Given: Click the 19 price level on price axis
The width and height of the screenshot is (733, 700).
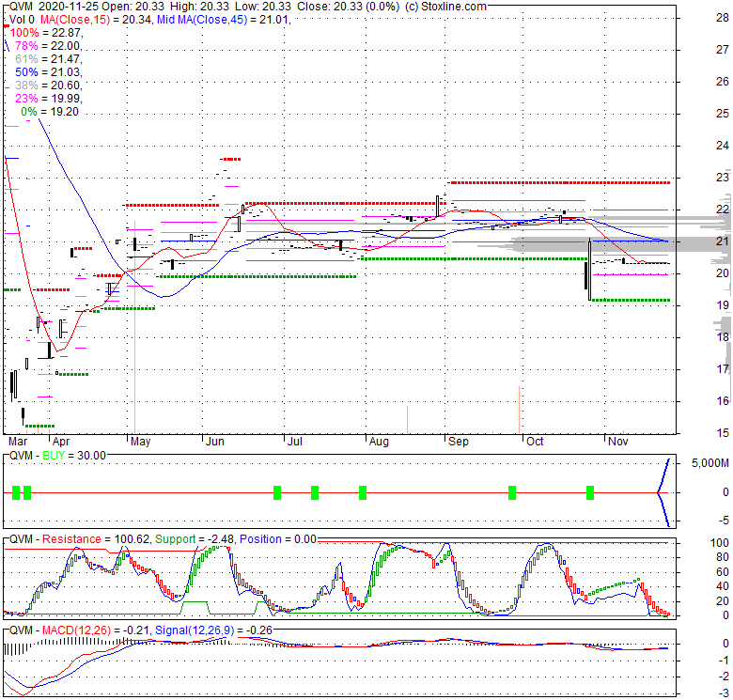Looking at the screenshot, I should 723,305.
